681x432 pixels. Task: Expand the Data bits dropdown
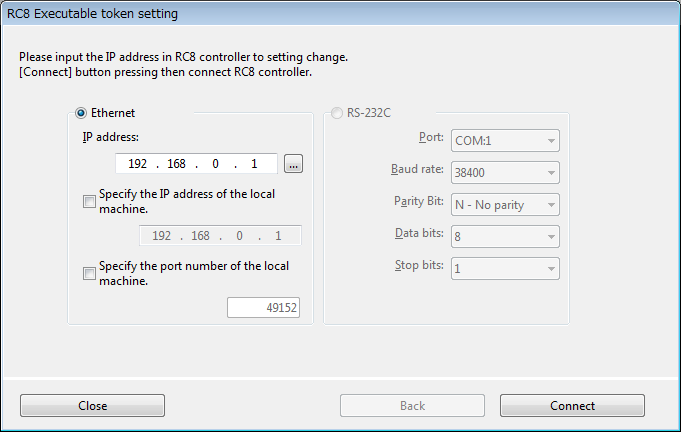[x=505, y=237]
